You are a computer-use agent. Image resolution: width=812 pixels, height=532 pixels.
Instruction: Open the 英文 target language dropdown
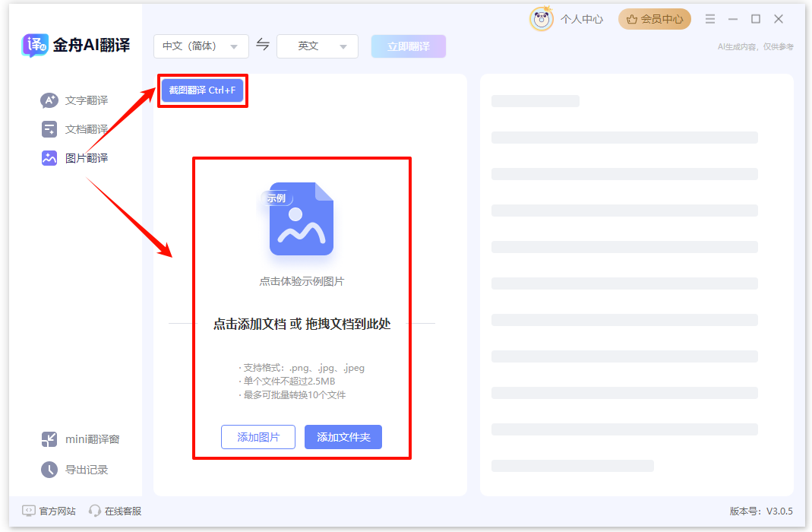click(317, 46)
